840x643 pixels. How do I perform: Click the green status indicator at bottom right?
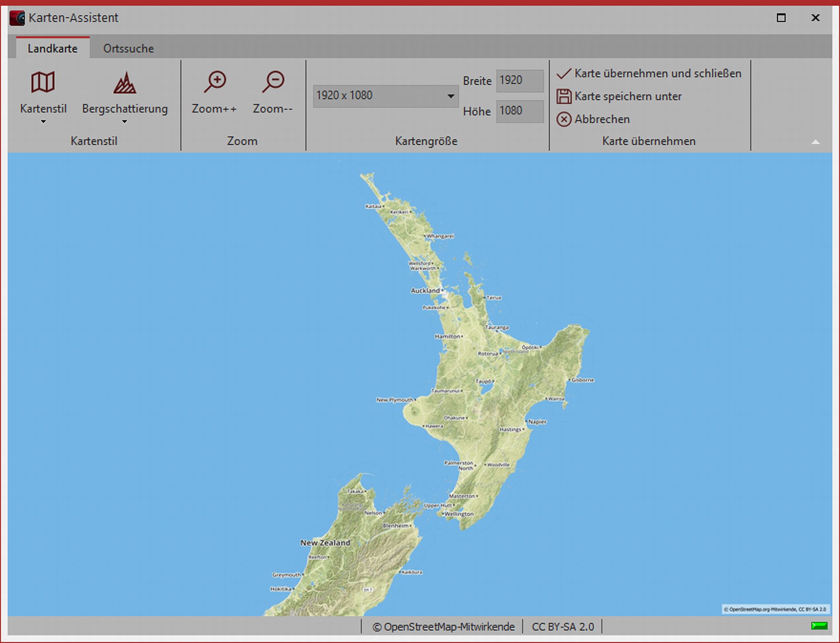coord(819,626)
